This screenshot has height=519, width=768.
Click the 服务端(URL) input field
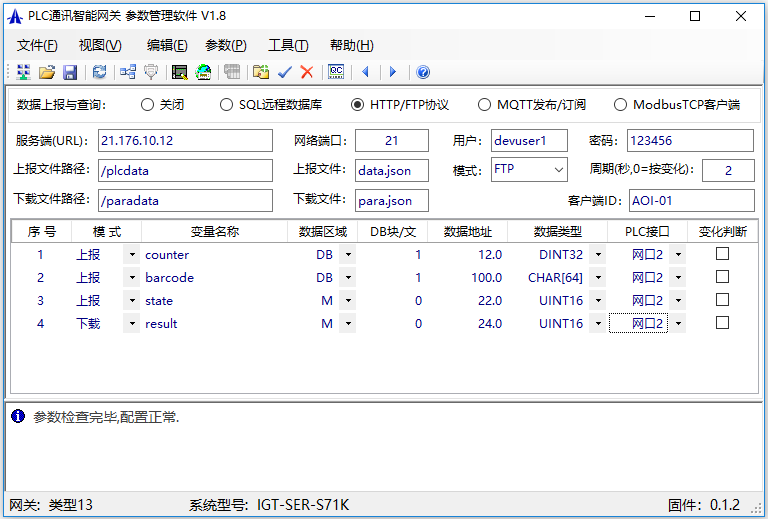pos(184,141)
